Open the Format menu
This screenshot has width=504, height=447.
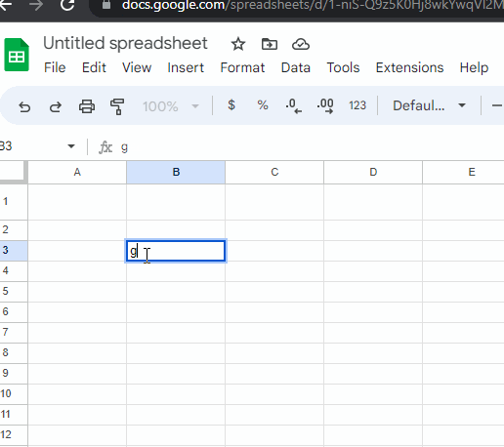pyautogui.click(x=242, y=67)
